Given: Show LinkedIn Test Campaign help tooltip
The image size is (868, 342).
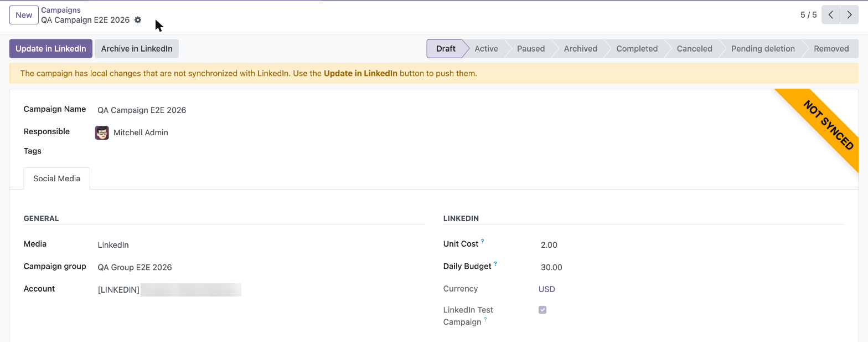Looking at the screenshot, I should coord(485,319).
